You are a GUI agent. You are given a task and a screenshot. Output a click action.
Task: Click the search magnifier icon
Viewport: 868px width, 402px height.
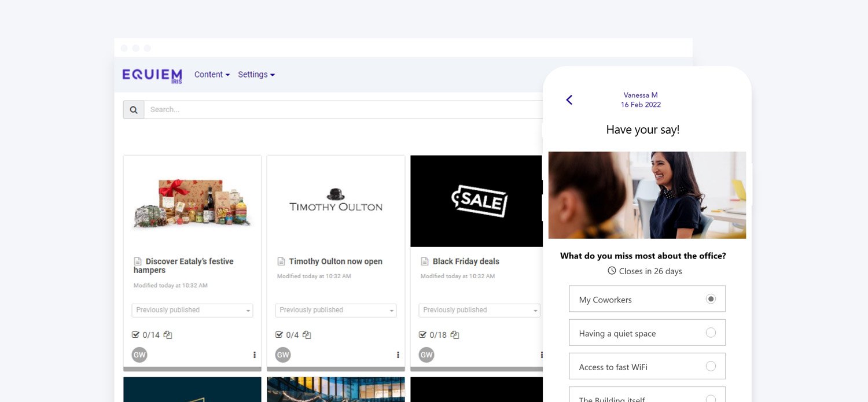pyautogui.click(x=134, y=110)
